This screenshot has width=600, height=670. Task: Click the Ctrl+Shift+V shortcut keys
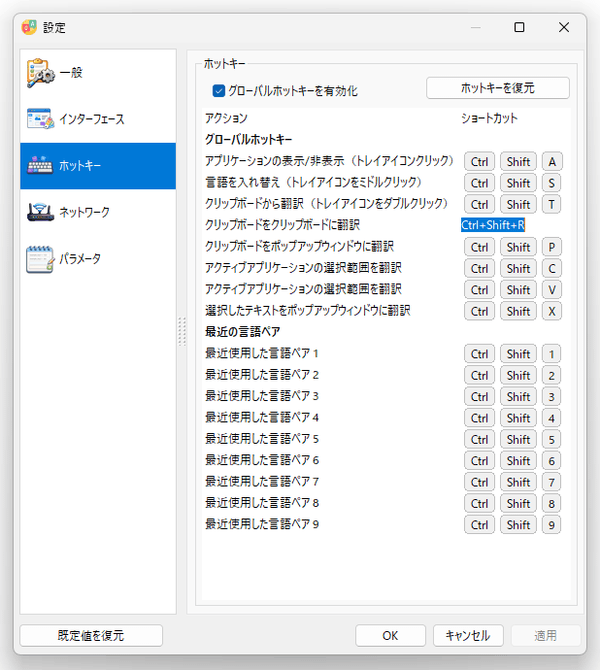coord(513,290)
